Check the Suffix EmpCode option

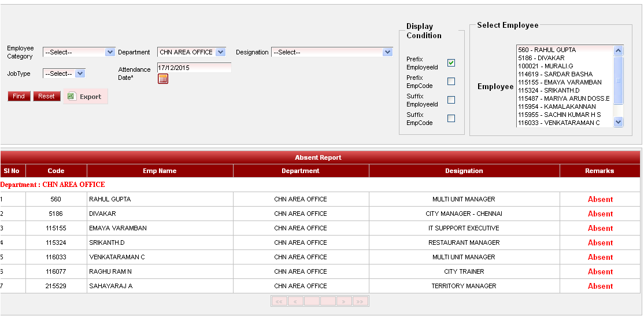click(451, 118)
